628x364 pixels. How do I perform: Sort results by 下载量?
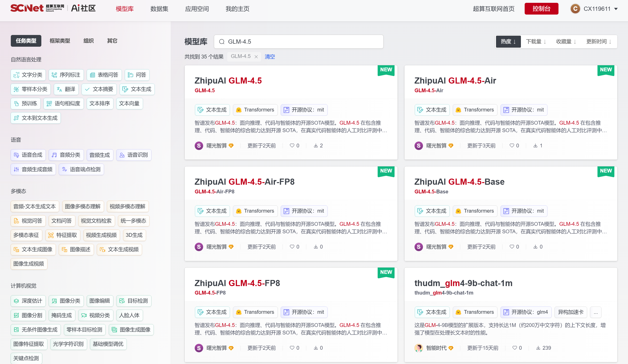click(x=536, y=42)
